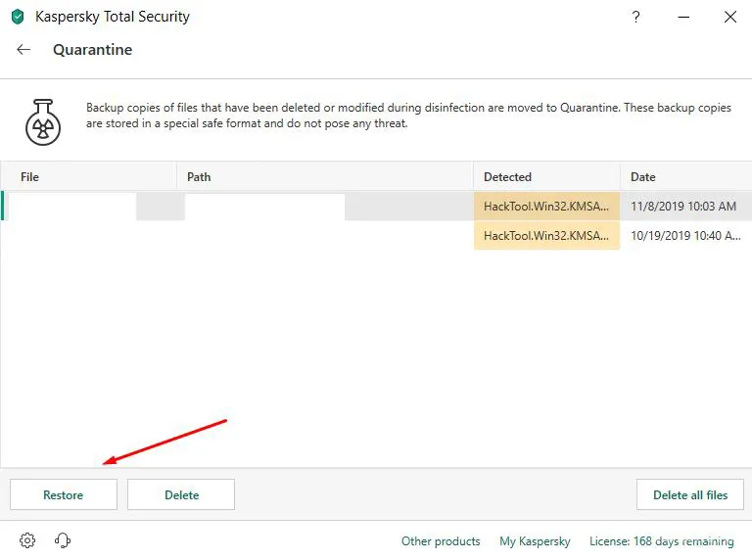Close the Kaspersky Total Security window
Image resolution: width=752 pixels, height=560 pixels.
pyautogui.click(x=730, y=18)
